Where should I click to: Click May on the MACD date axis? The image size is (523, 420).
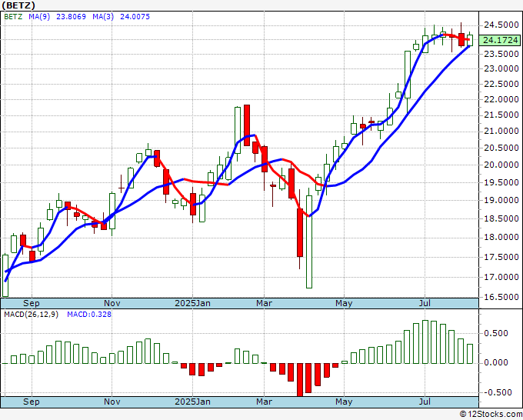(344, 402)
